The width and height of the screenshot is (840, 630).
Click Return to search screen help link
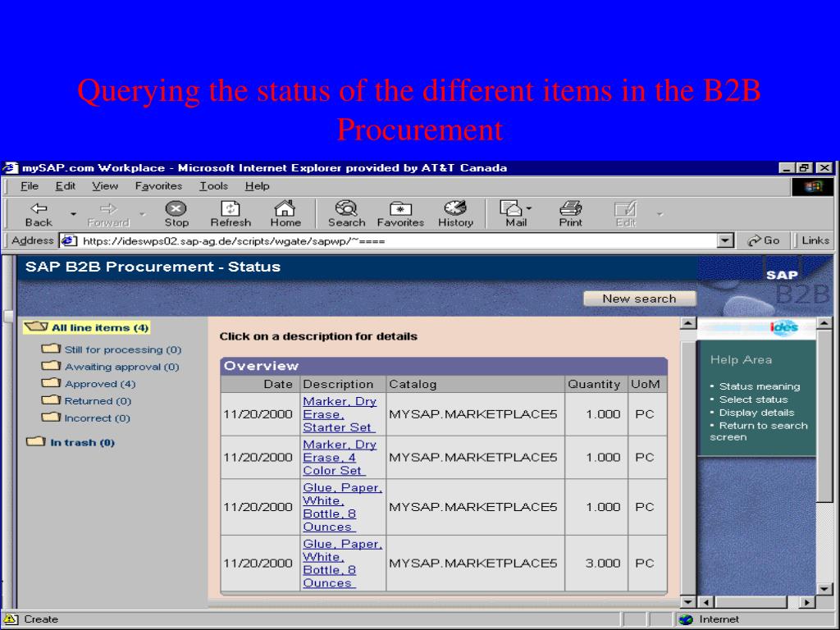[x=759, y=431]
